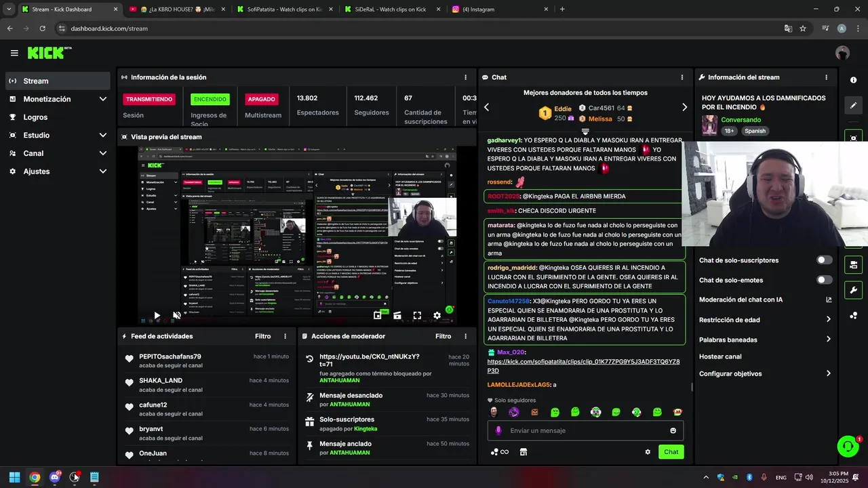
Task: Open Chrome tab search dropdown
Action: click(x=9, y=9)
